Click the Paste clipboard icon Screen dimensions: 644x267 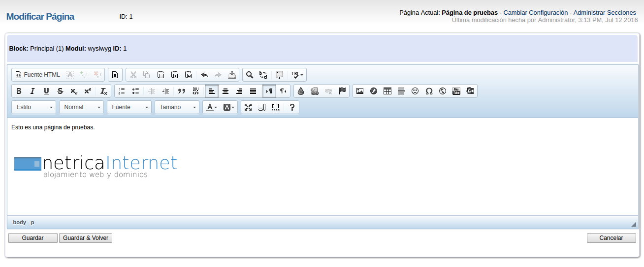(x=161, y=75)
